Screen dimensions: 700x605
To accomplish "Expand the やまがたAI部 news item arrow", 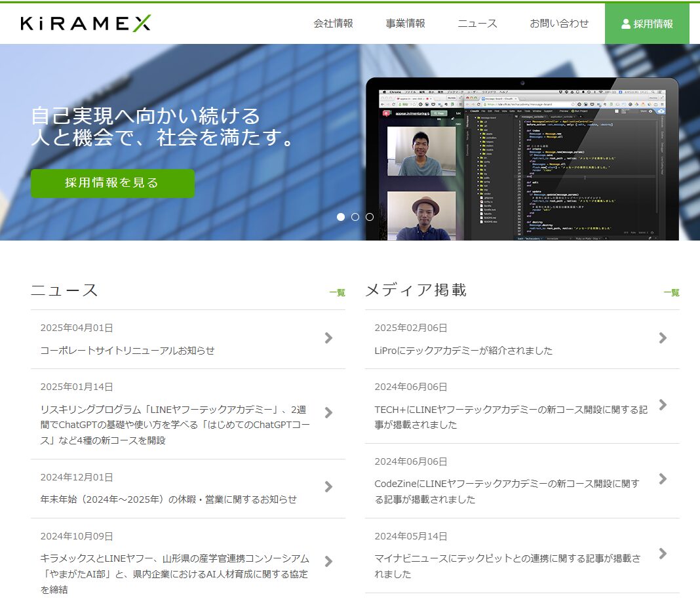I will (x=328, y=561).
